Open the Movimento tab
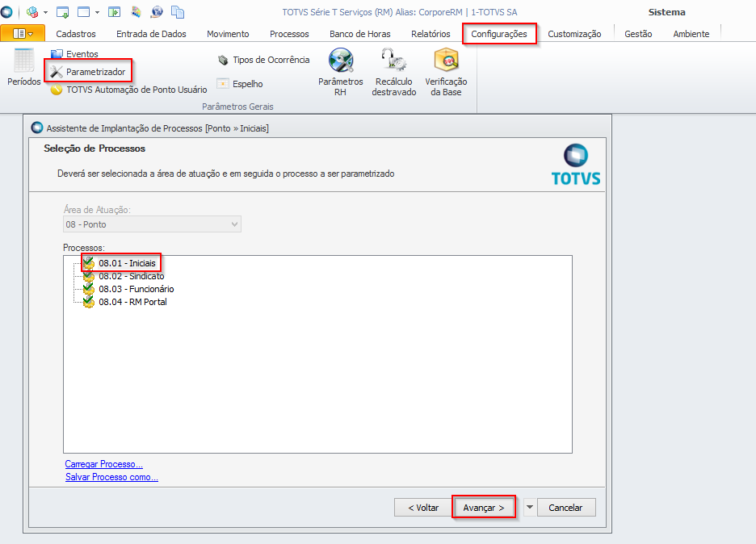 coord(228,34)
